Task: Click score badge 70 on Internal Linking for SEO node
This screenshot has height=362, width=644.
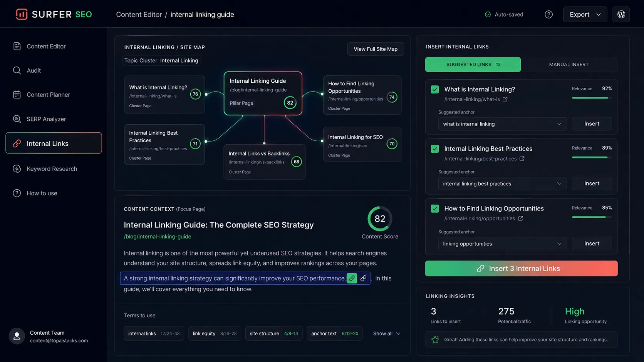Action: tap(392, 144)
